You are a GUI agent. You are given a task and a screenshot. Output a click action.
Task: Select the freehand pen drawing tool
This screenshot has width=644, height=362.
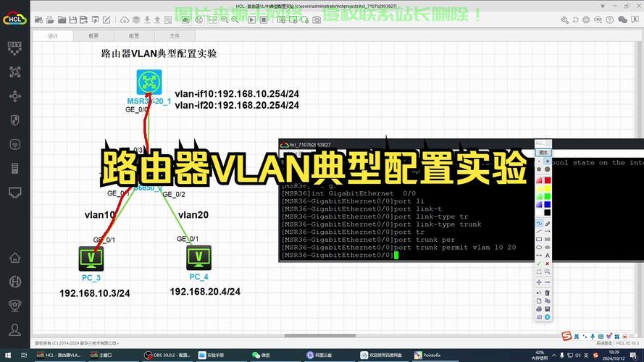pyautogui.click(x=539, y=223)
